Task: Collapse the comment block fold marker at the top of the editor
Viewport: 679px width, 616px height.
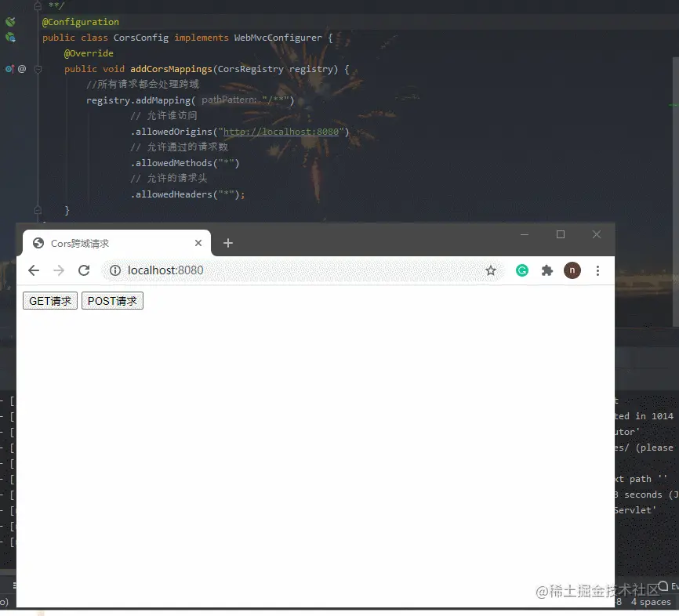Action: coord(38,5)
